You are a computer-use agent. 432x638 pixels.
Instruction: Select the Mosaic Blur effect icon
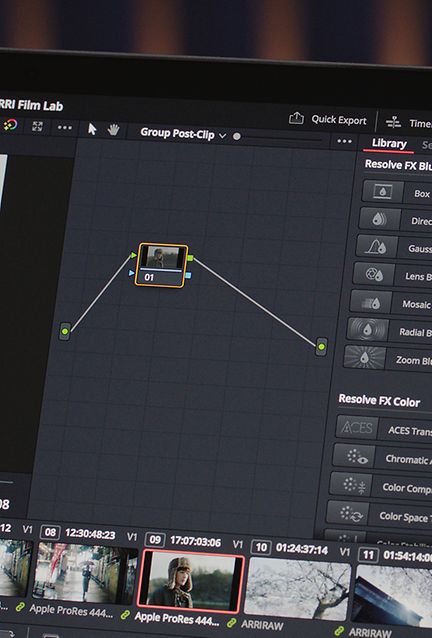tap(371, 302)
